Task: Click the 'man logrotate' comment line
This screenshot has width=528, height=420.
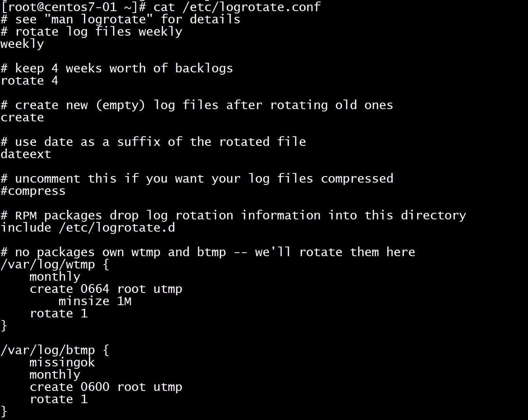Action: [x=120, y=20]
